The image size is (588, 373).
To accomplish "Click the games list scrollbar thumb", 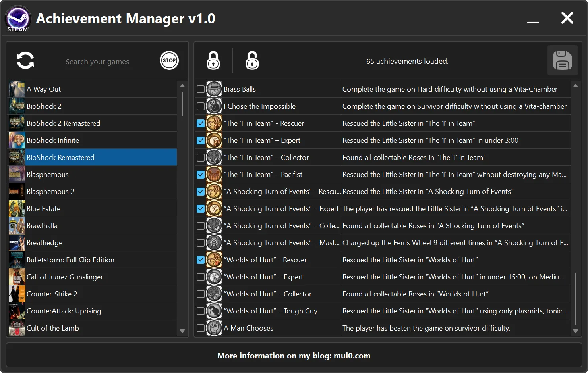I will coord(182,104).
